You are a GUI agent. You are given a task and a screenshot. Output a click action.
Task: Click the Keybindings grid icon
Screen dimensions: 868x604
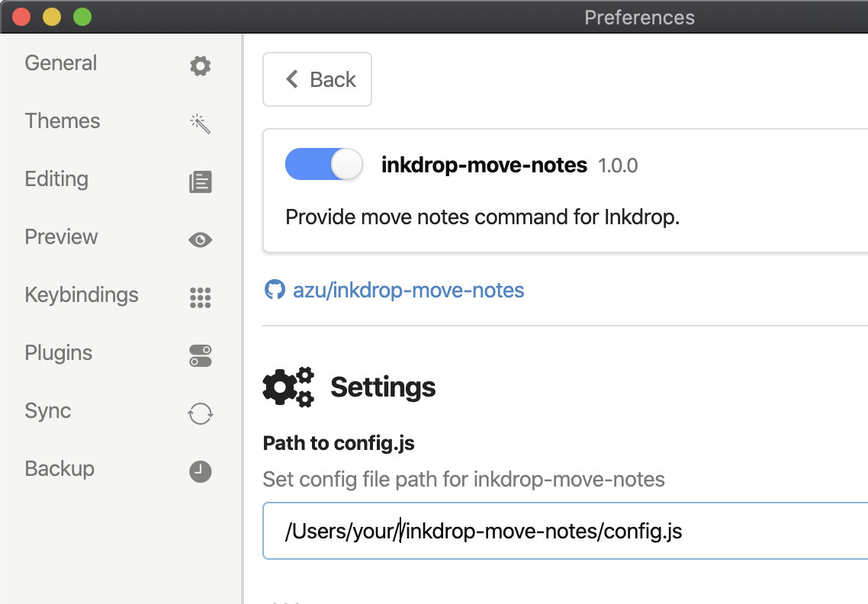coord(200,297)
